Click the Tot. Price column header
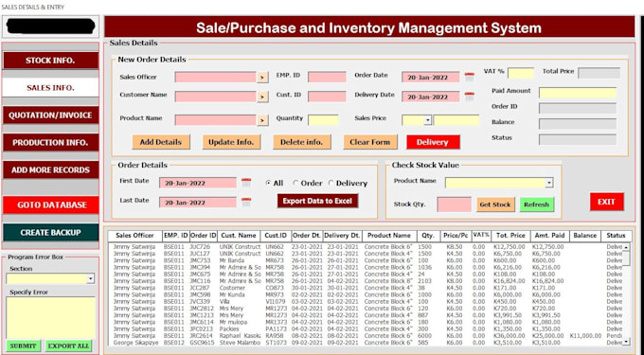Image resolution: width=644 pixels, height=355 pixels. 510,236
